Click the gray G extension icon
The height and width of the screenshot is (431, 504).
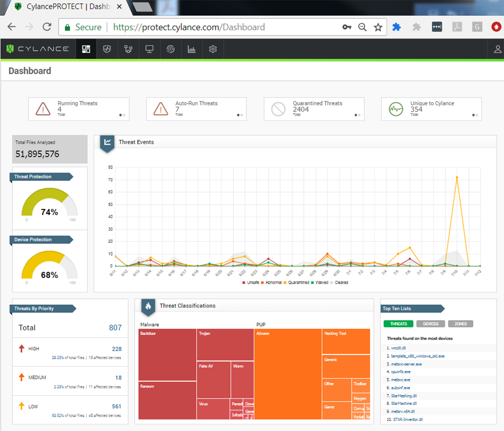click(477, 27)
